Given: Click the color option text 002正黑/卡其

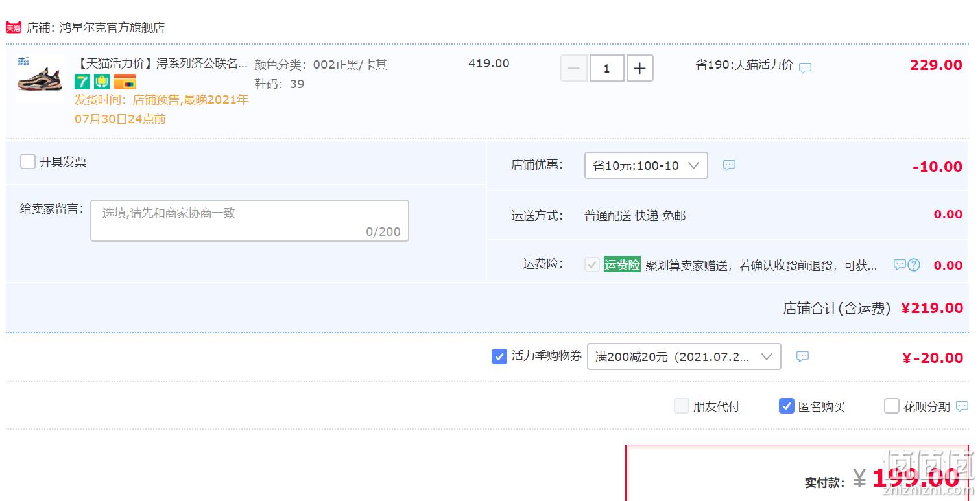Looking at the screenshot, I should click(x=350, y=65).
